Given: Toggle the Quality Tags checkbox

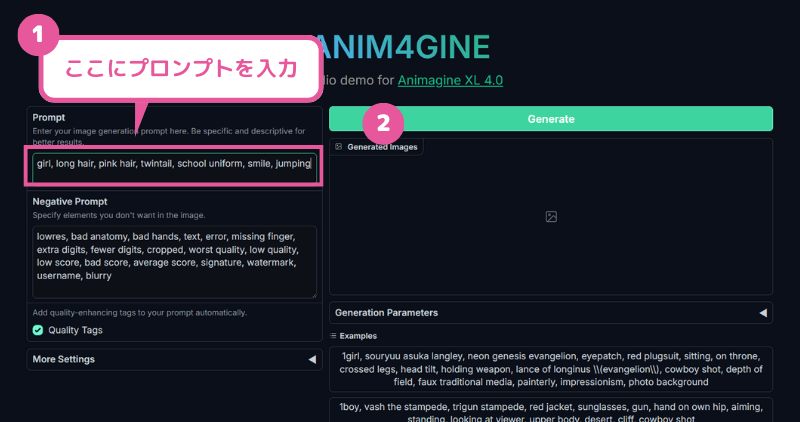Looking at the screenshot, I should 38,330.
